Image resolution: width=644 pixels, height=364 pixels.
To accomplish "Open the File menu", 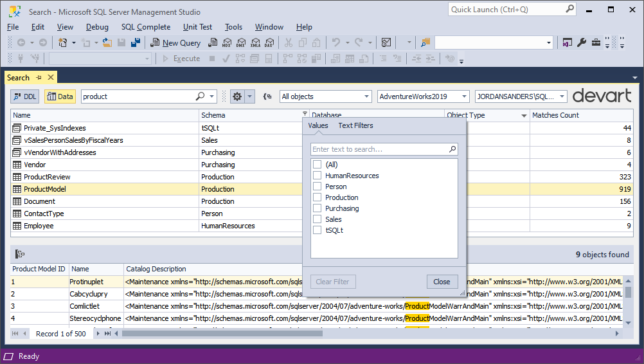I will pos(13,27).
